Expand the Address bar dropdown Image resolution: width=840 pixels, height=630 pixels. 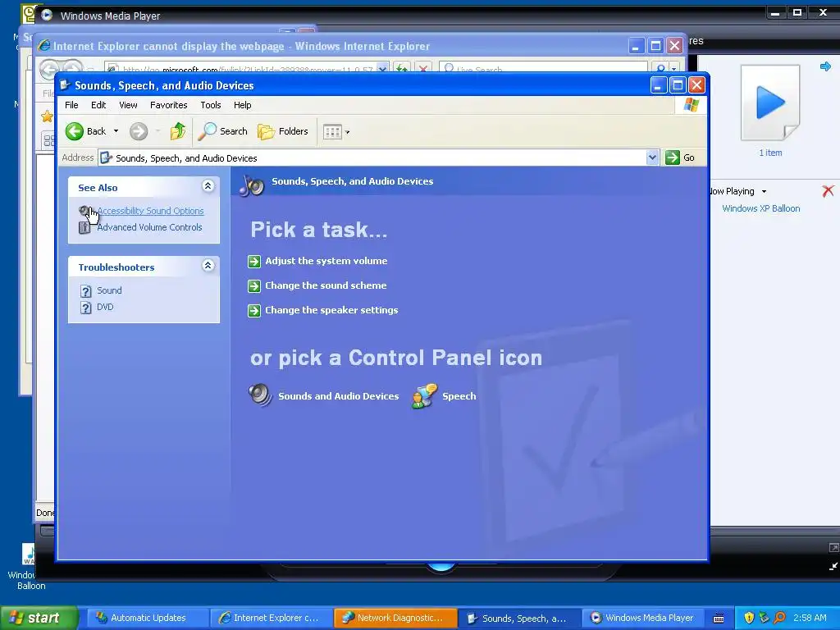click(x=652, y=157)
